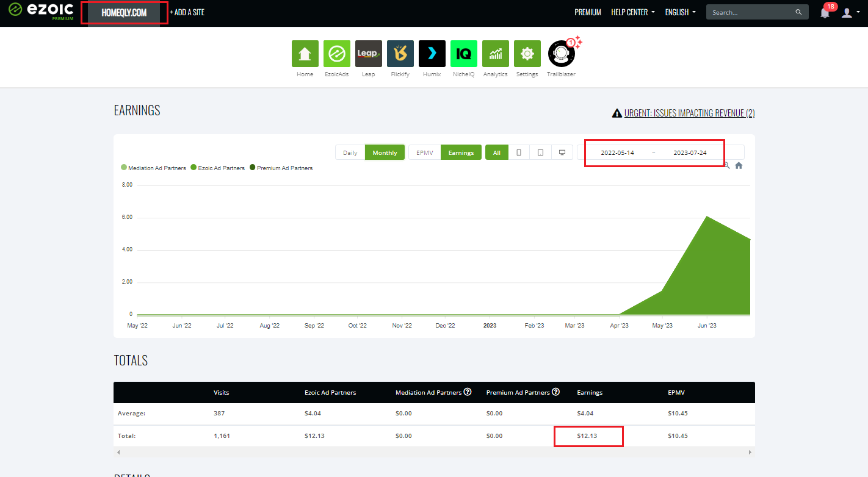Open the user account menu

850,12
